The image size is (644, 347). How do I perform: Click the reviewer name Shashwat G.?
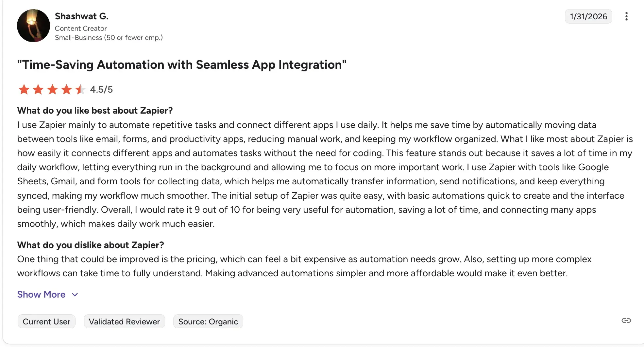tap(81, 16)
